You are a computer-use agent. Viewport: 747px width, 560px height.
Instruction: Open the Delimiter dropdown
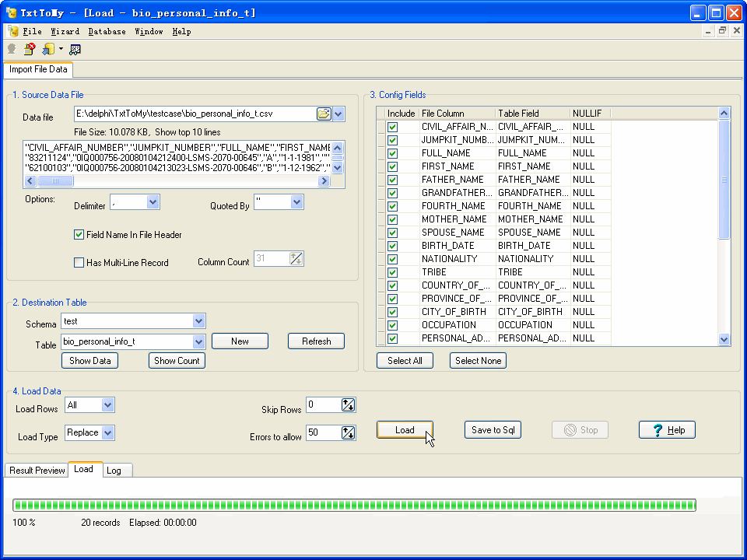pos(153,202)
